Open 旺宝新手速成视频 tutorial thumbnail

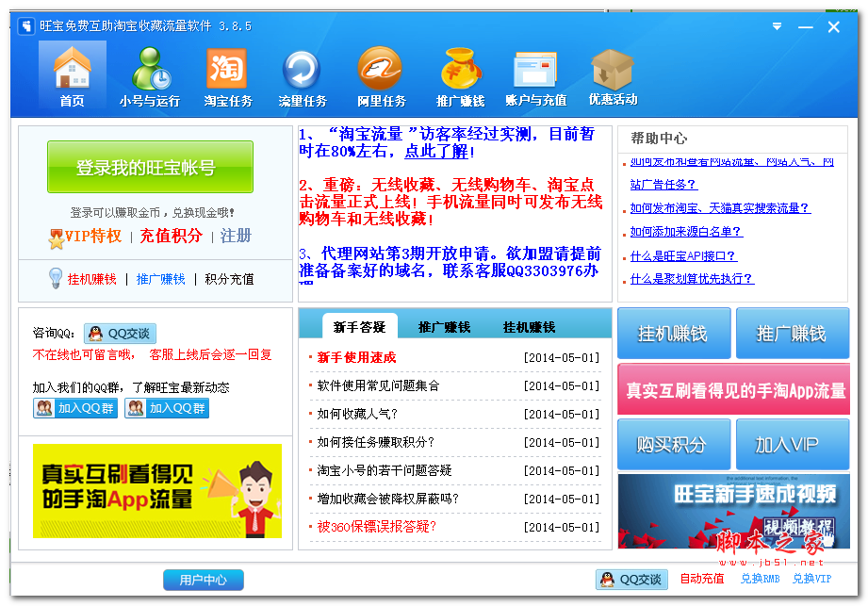coord(733,511)
